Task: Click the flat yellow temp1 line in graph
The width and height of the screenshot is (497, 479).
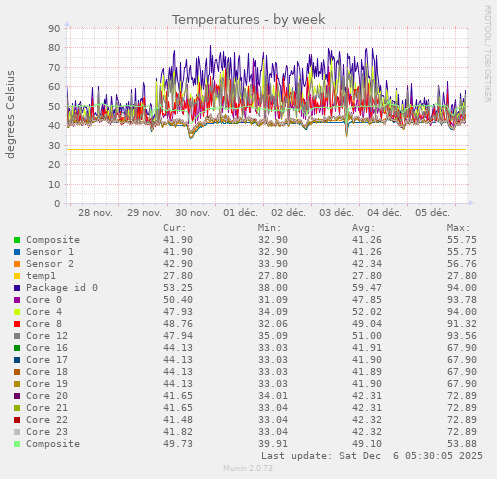Action: click(267, 149)
